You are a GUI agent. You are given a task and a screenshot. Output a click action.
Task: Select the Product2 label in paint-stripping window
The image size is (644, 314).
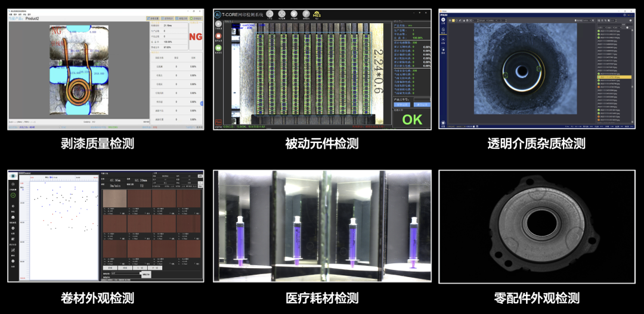coord(32,18)
